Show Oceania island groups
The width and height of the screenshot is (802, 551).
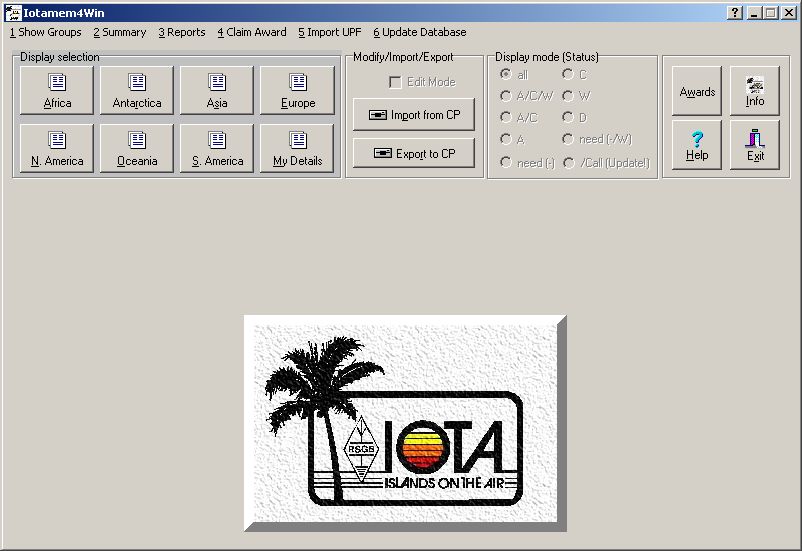[137, 148]
